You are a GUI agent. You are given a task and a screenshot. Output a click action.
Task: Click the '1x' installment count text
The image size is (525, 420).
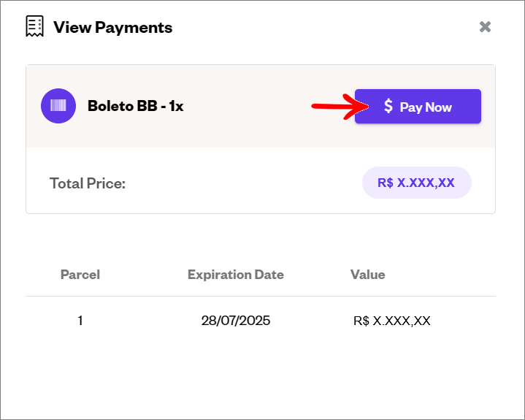point(176,106)
